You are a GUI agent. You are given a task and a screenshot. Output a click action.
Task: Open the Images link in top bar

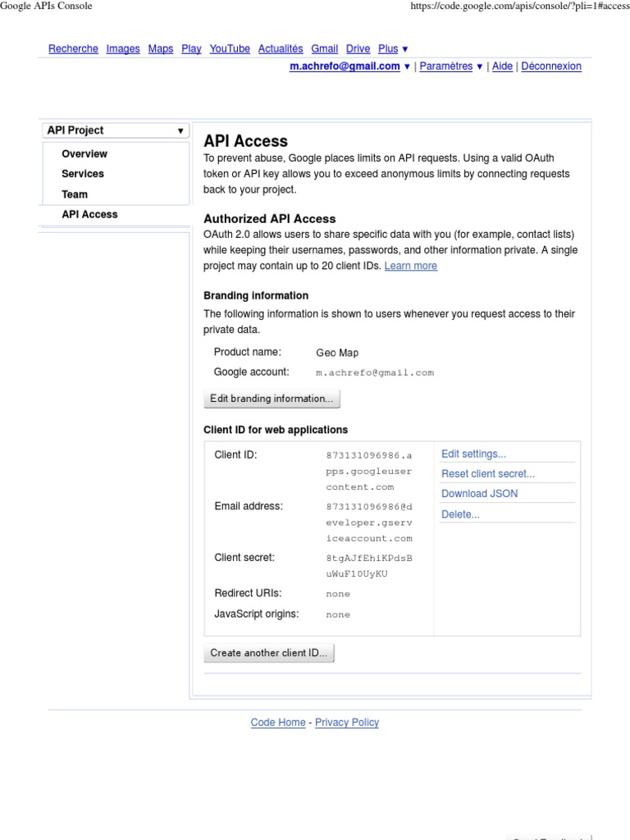click(123, 48)
